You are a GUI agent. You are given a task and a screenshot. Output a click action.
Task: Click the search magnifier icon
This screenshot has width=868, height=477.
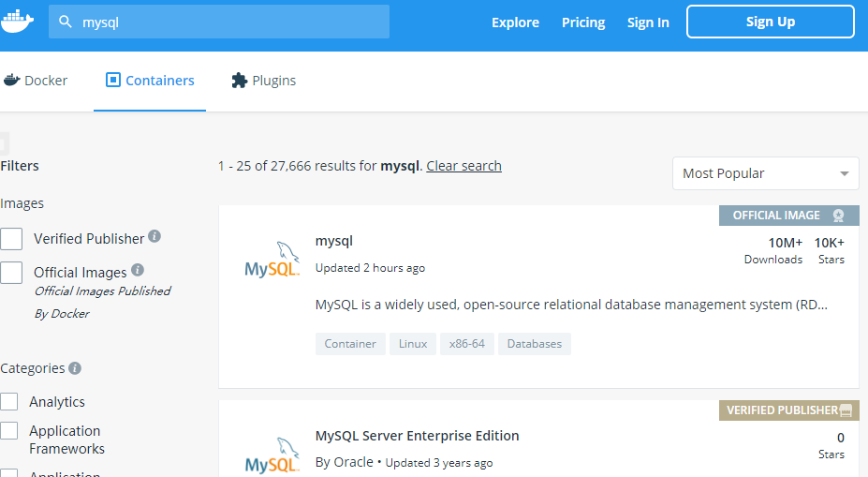click(66, 22)
